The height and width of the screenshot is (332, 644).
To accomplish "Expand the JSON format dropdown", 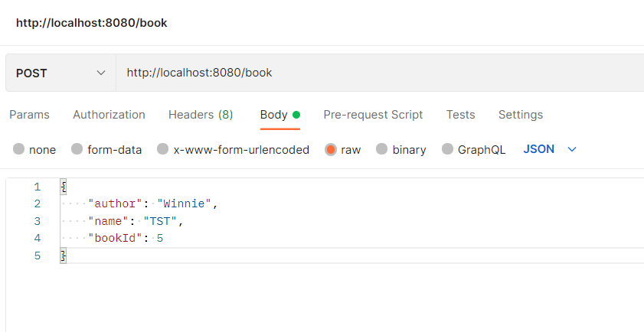I will 549,149.
